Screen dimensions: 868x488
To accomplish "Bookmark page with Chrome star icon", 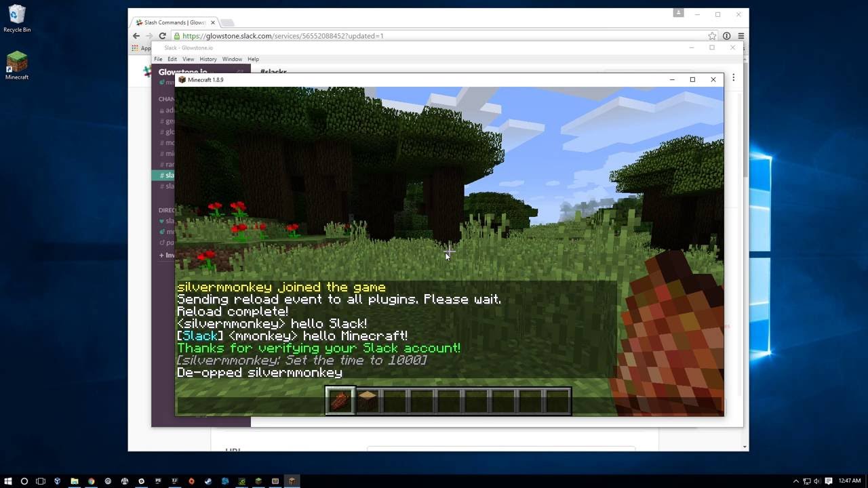I will pos(712,36).
